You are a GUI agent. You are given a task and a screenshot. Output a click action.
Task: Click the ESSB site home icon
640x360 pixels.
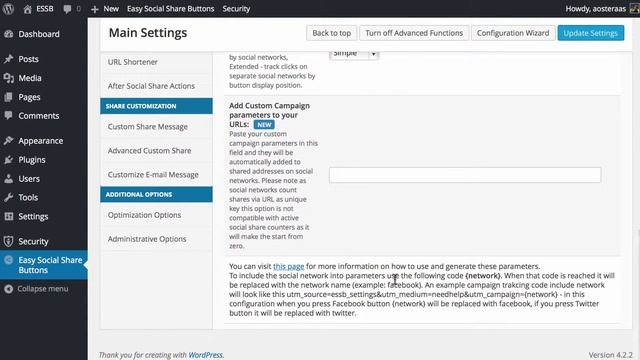(27, 9)
